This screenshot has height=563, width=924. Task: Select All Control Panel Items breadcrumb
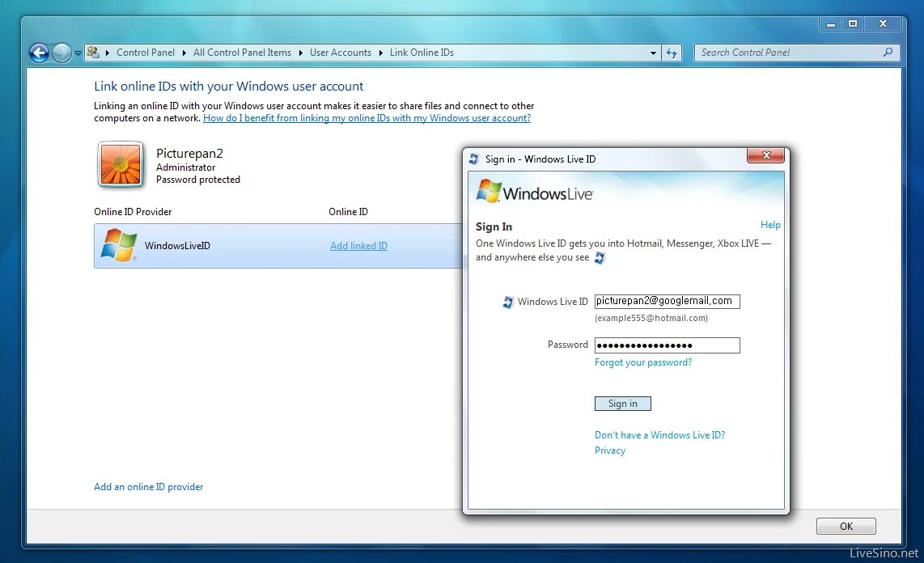[242, 53]
